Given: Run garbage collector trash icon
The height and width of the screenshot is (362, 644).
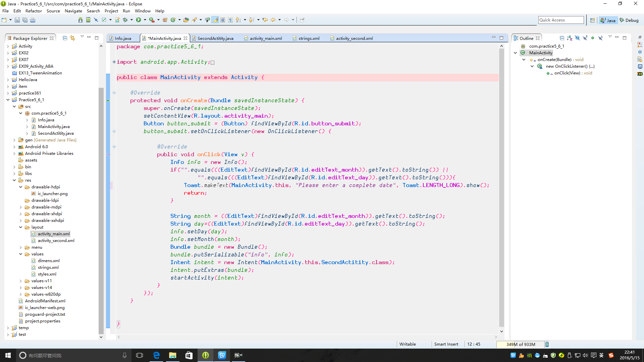Looking at the screenshot, I should [x=547, y=344].
